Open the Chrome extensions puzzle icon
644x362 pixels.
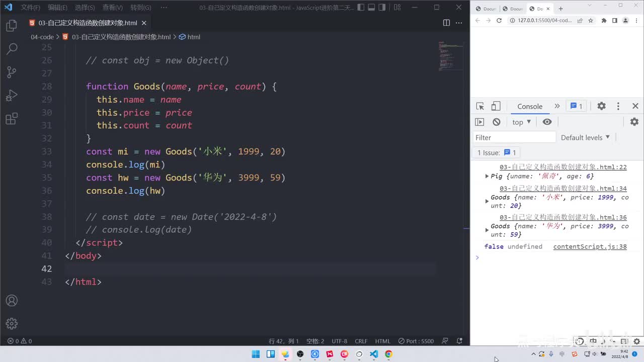(604, 21)
